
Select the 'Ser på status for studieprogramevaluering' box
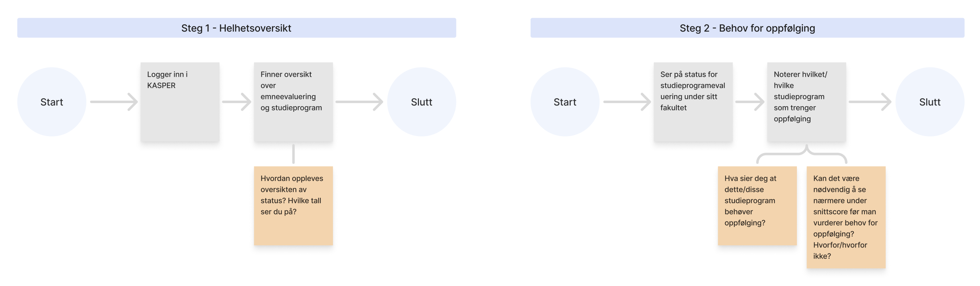(x=693, y=102)
